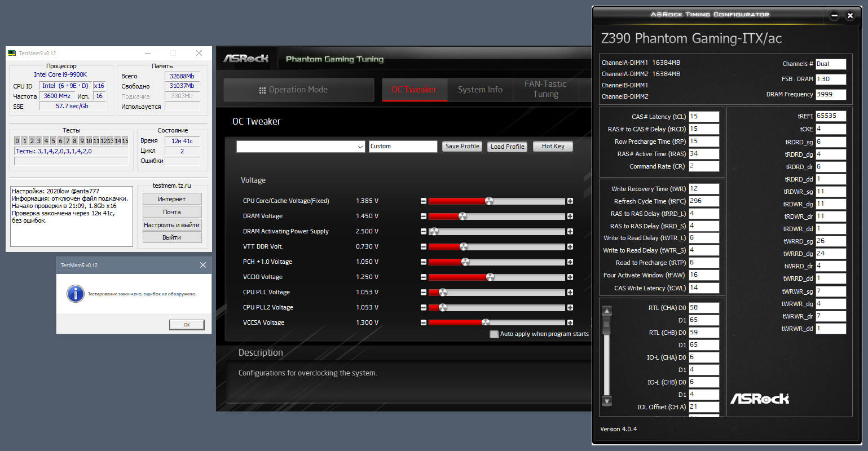Click the Timing Configurator scrollbar thumb
The width and height of the screenshot is (868, 451).
[607, 325]
